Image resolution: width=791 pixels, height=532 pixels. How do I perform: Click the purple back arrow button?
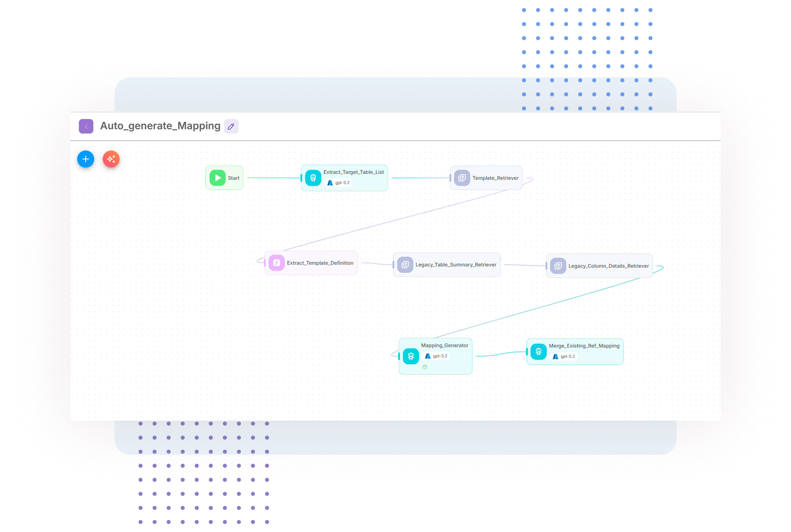[86, 126]
